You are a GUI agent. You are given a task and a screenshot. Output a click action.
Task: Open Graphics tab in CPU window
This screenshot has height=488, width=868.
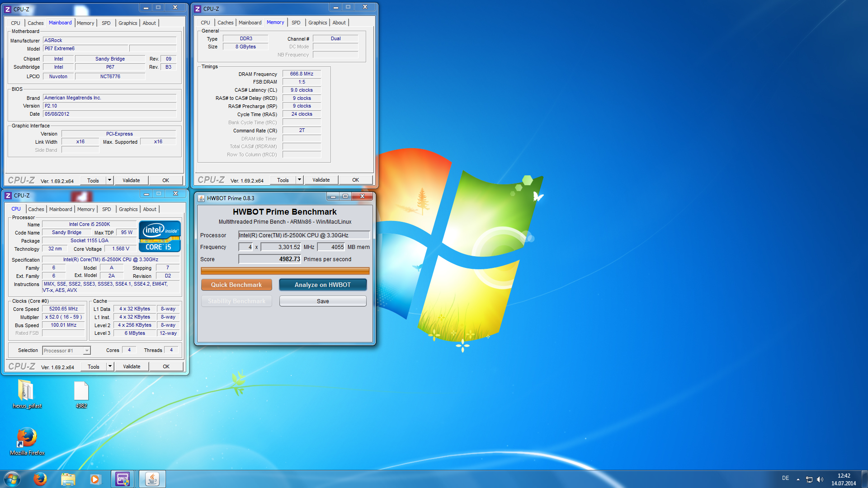(128, 209)
